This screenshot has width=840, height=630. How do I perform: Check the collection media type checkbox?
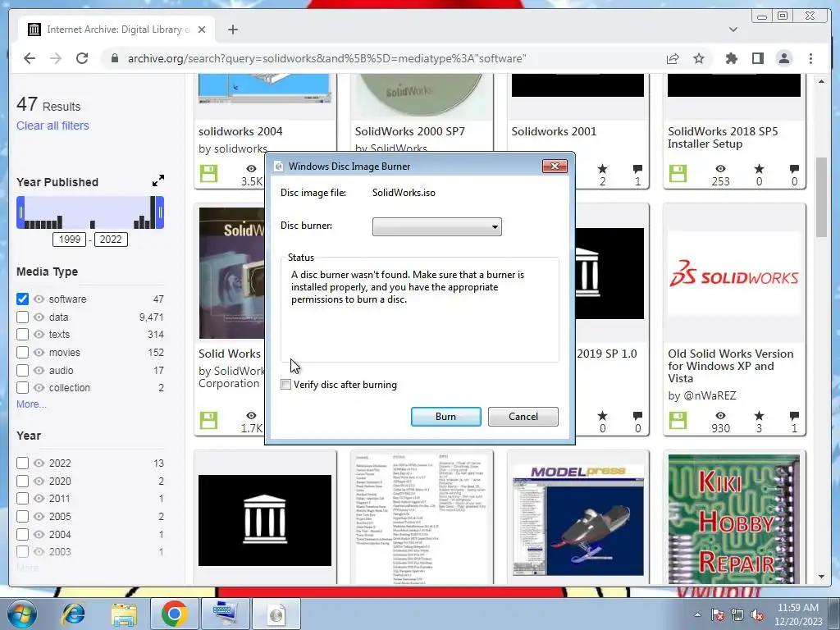[x=22, y=387]
